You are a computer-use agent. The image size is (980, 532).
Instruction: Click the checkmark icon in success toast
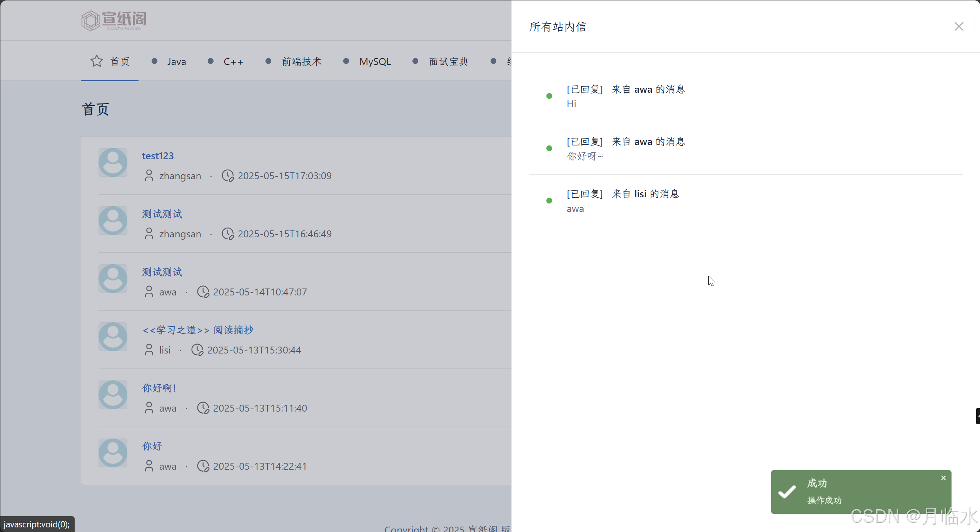[787, 492]
